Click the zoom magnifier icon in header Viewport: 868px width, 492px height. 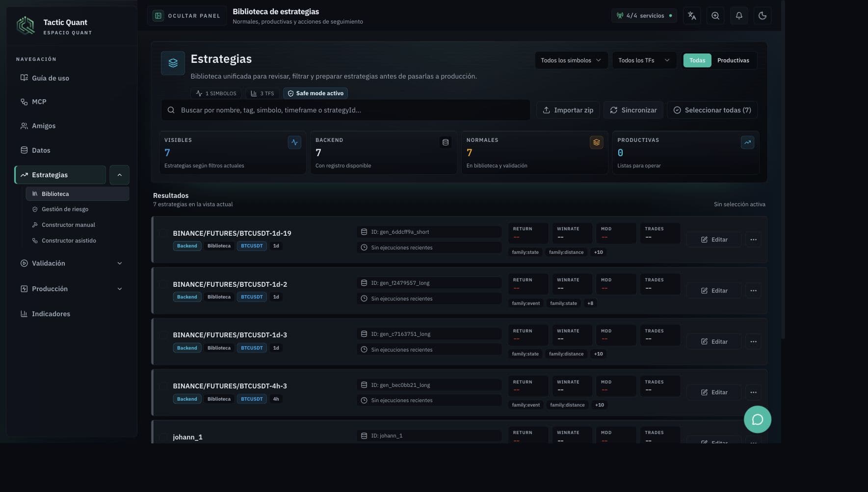tap(715, 16)
